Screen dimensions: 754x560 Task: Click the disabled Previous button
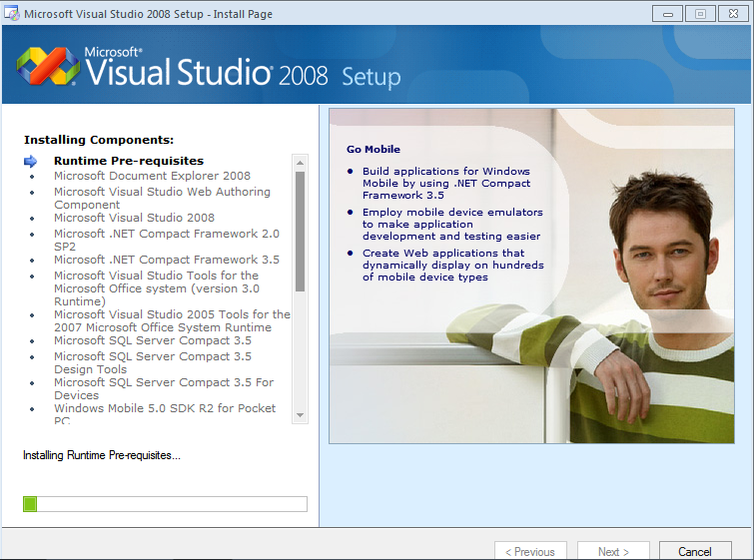point(530,551)
